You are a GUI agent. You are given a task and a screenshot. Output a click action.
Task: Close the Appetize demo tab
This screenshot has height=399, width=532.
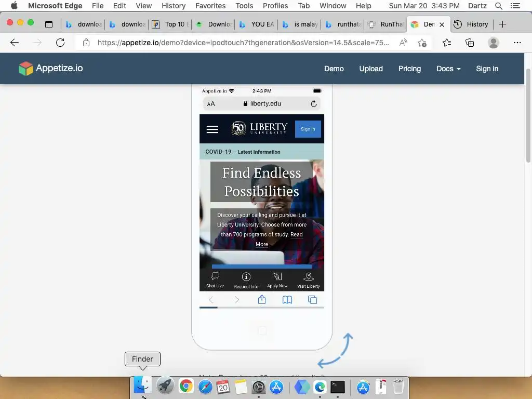[442, 24]
